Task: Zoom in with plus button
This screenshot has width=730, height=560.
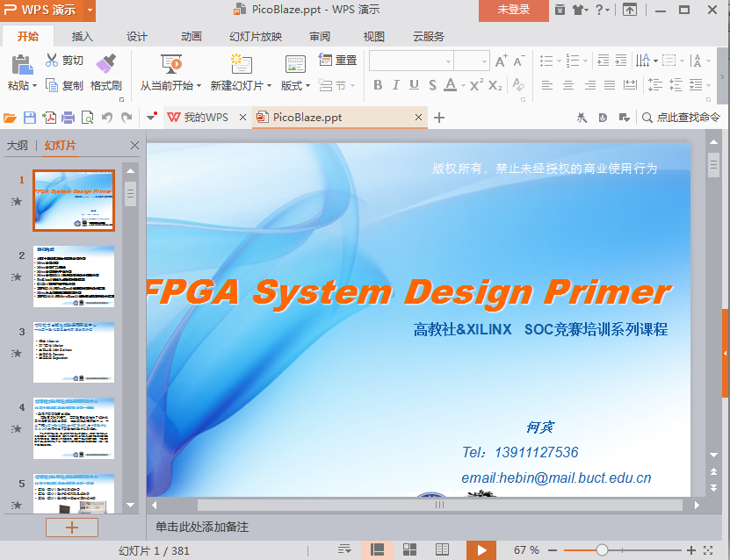Action: pyautogui.click(x=691, y=550)
